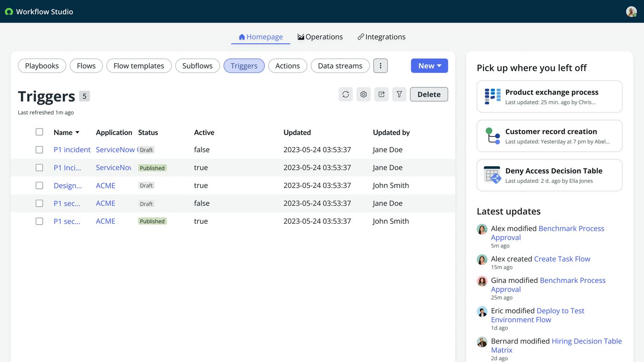Open the more options kebab button

pyautogui.click(x=380, y=66)
